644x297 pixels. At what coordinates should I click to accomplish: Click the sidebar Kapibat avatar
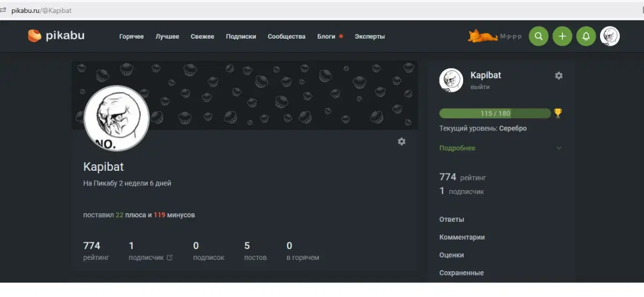click(x=451, y=80)
